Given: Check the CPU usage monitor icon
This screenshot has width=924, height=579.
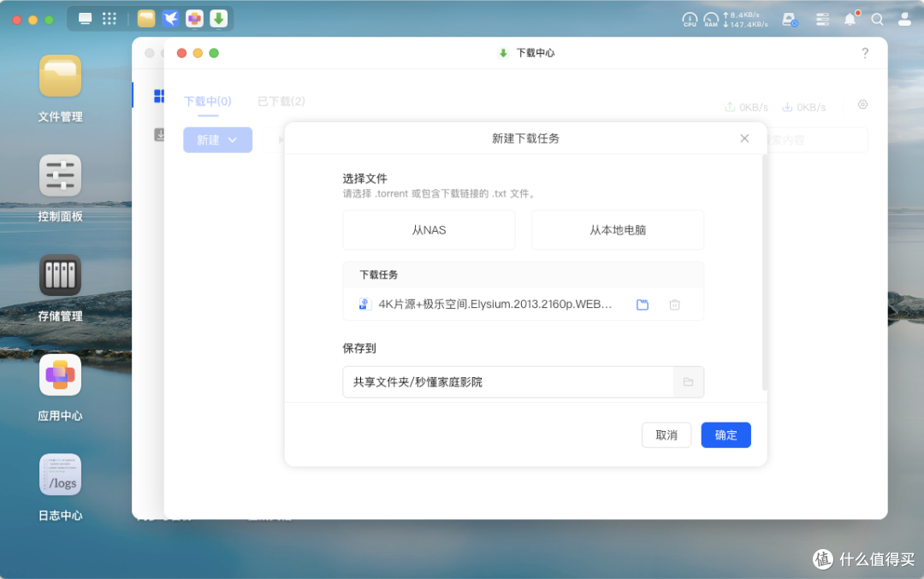Looking at the screenshot, I should (690, 20).
